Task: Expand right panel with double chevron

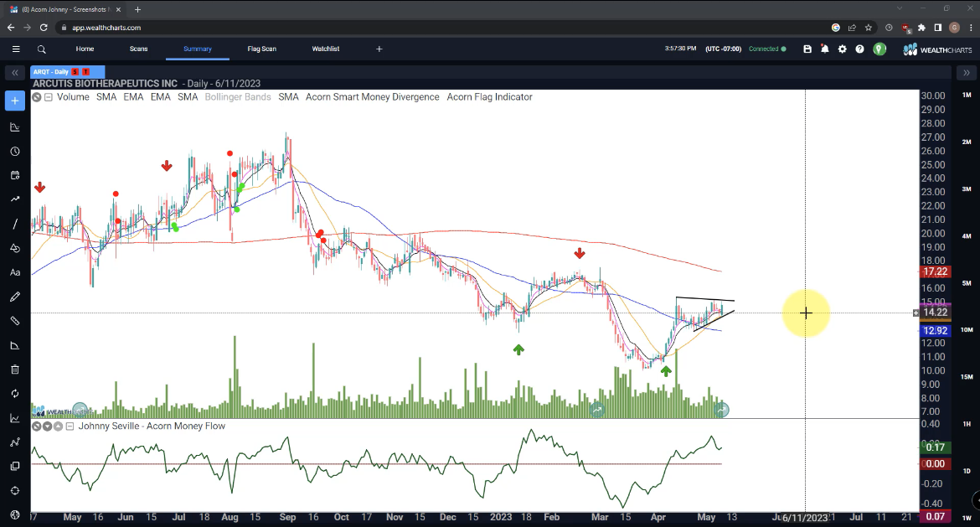Action: (967, 73)
